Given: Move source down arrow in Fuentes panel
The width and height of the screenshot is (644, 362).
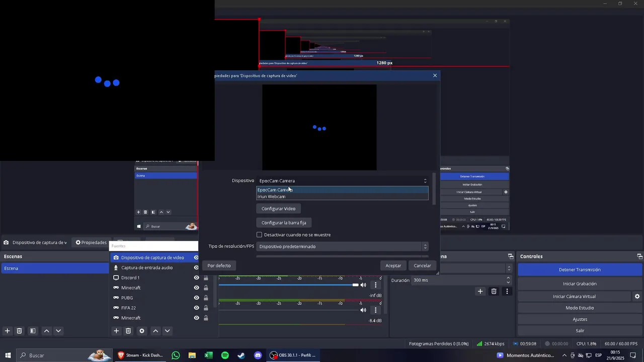Looking at the screenshot, I should point(168,331).
